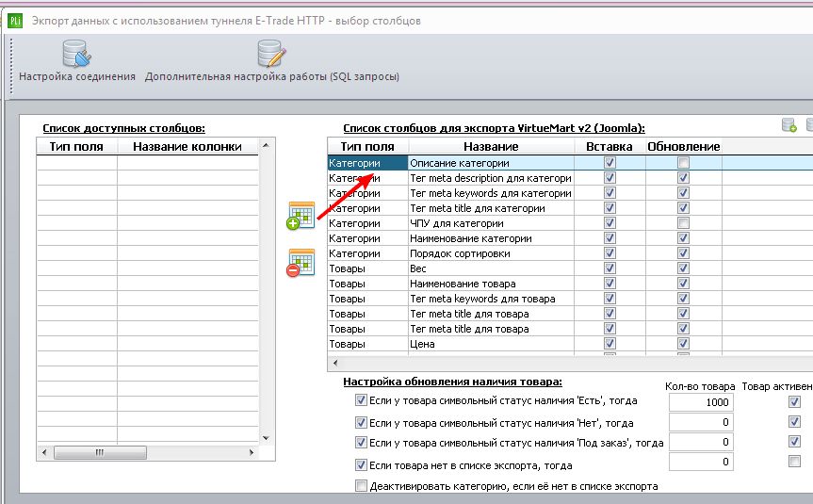Toggle Товар активен for 'Есть' status
Viewport: 813px width, 504px height.
(794, 401)
